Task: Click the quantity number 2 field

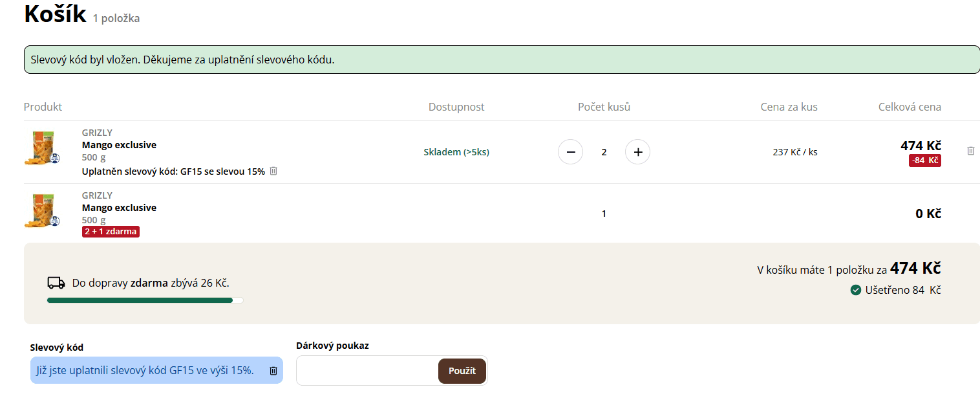Action: point(604,152)
